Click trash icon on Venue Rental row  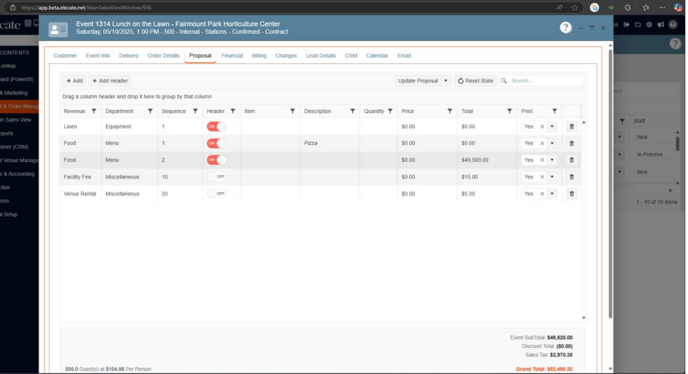coord(571,194)
